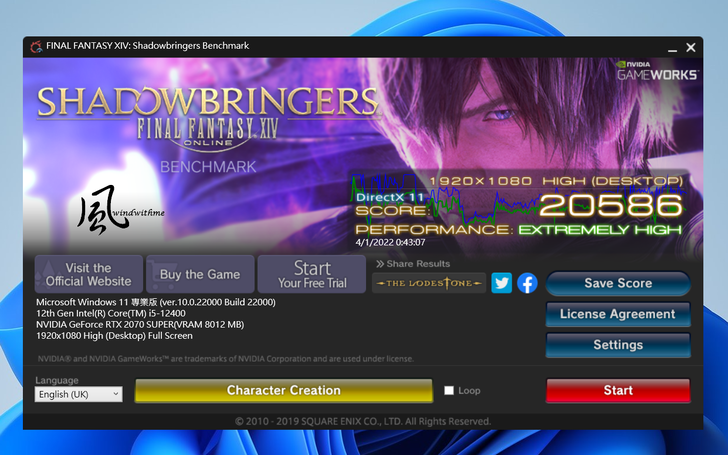Click the 12th Gen Intel Core i5-12400 line
This screenshot has width=728, height=455.
tap(111, 313)
